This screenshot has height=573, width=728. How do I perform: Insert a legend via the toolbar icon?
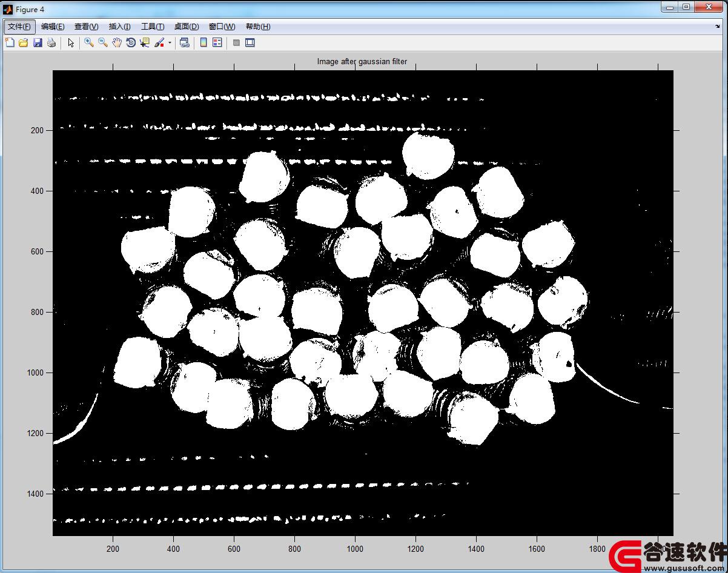(x=217, y=42)
